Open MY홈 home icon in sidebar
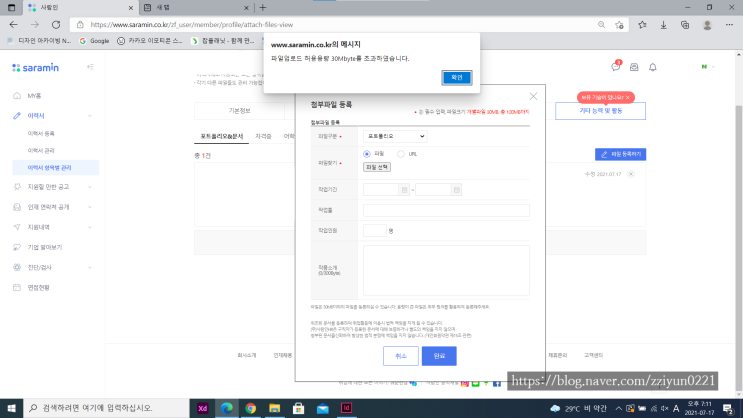 [x=17, y=96]
